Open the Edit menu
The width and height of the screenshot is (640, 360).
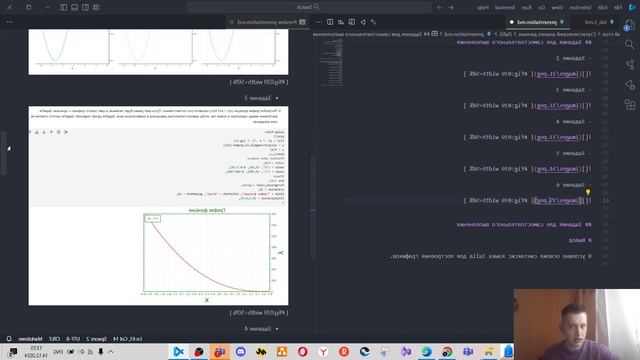603,7
